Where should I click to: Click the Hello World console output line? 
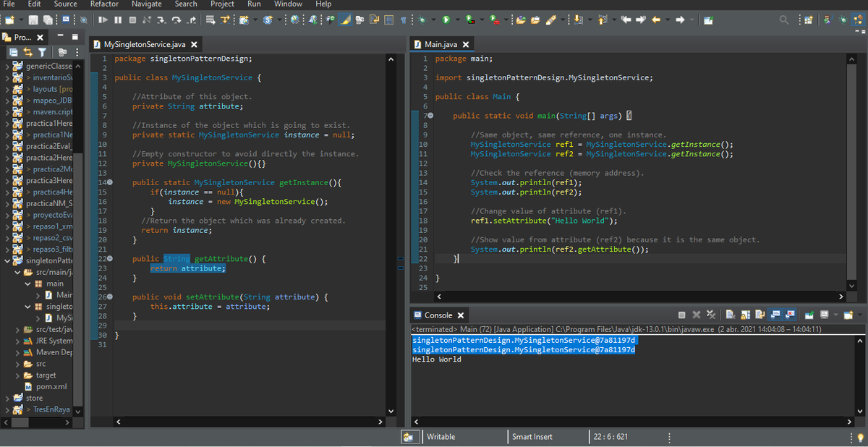pyautogui.click(x=436, y=359)
